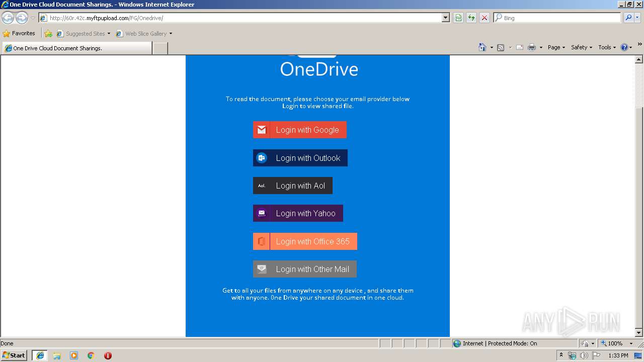This screenshot has width=644, height=362.
Task: Click the Compatibility View icon
Action: click(458, 18)
